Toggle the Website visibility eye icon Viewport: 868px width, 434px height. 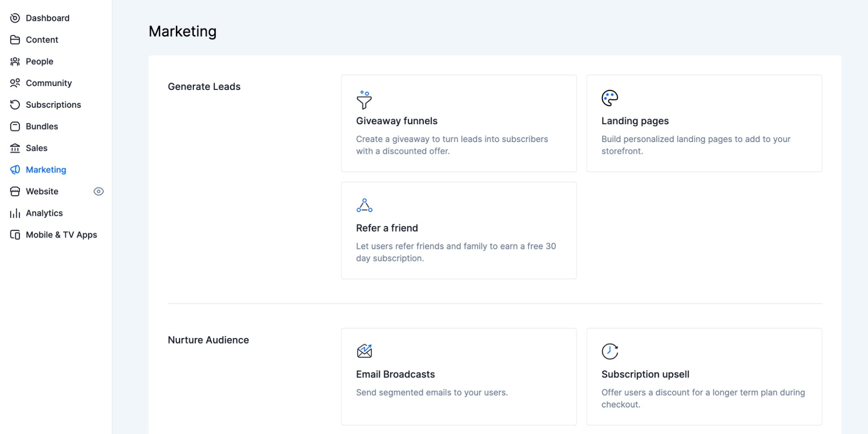point(99,191)
